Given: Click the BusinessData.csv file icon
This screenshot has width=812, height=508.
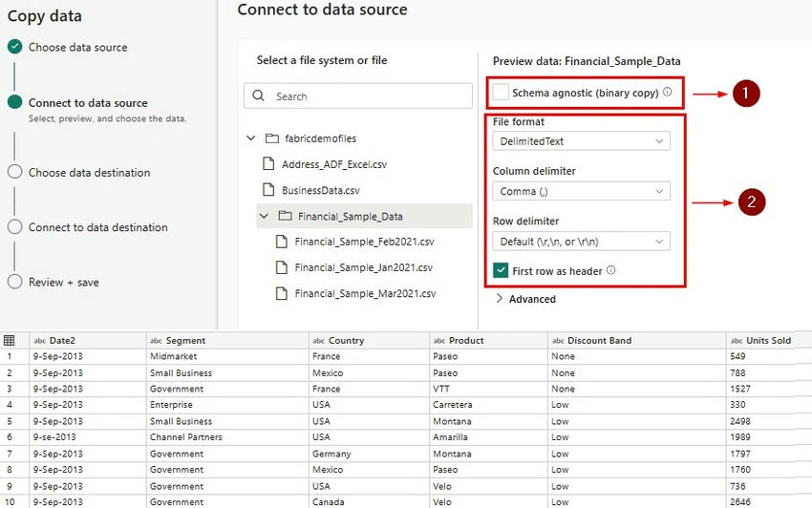Looking at the screenshot, I should [x=268, y=189].
